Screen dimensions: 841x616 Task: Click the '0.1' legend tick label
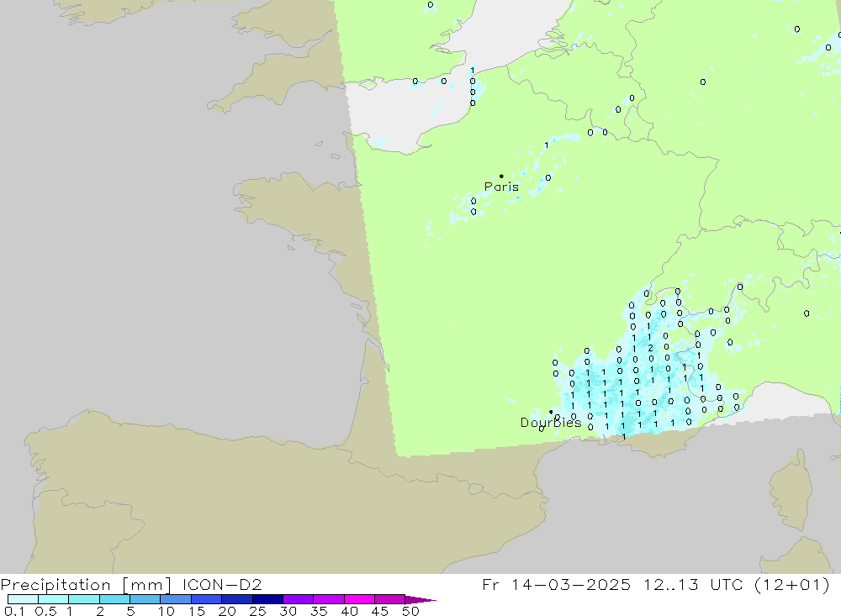[14, 611]
